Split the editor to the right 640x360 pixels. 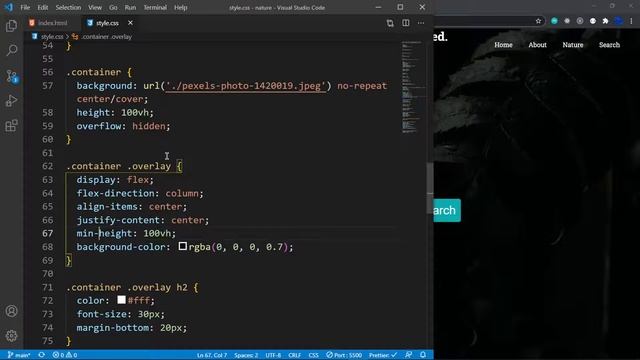tap(406, 23)
